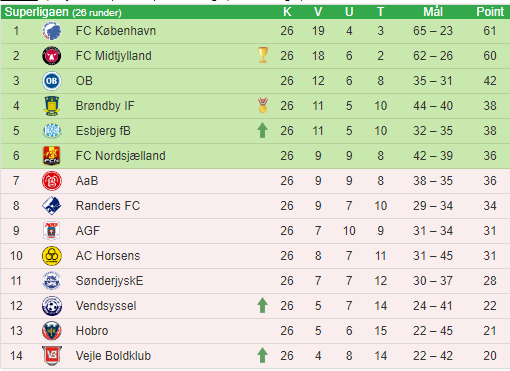Click the AaB red club logo

click(x=52, y=181)
